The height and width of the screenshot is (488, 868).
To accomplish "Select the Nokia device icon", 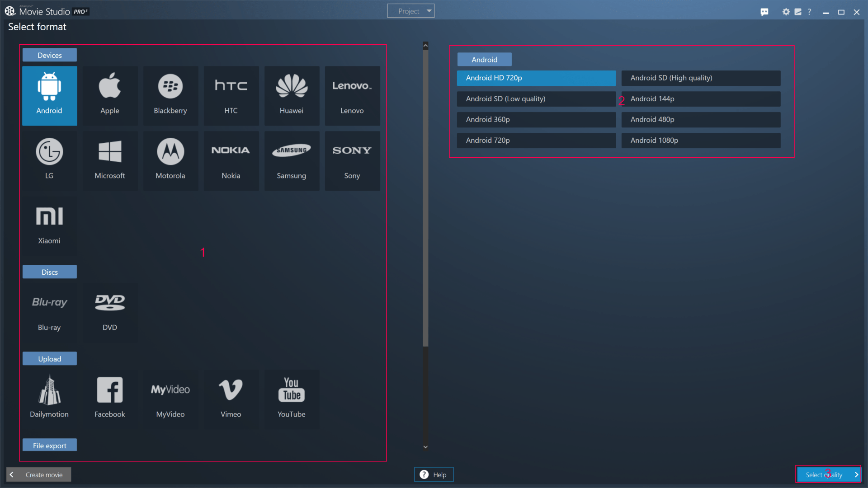I will coord(231,161).
